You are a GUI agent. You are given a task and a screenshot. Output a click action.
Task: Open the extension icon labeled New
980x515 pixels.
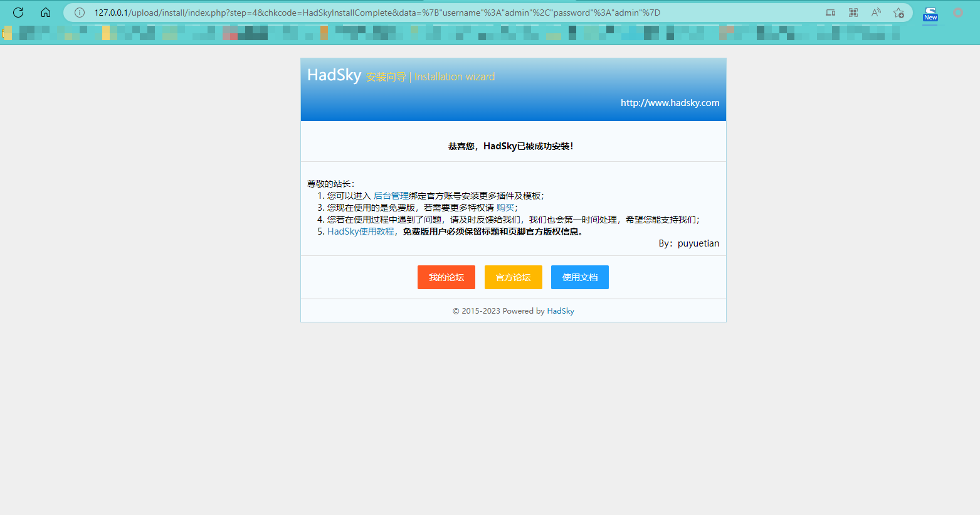pos(930,14)
